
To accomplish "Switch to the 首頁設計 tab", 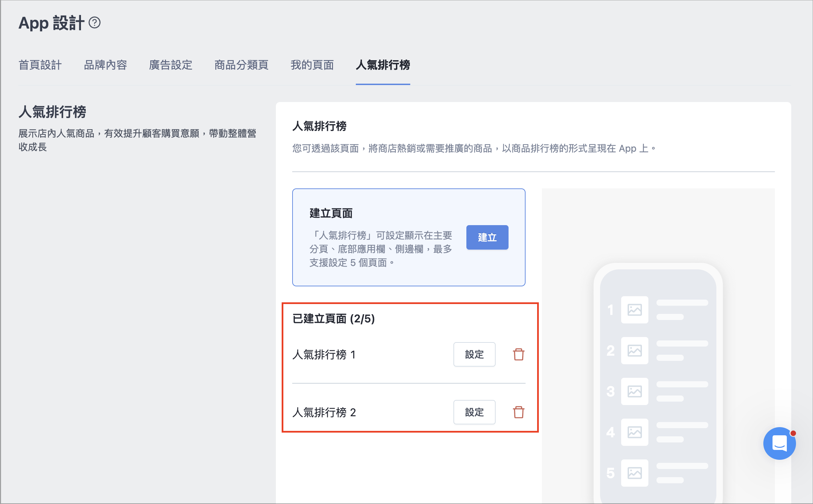I will (x=40, y=65).
